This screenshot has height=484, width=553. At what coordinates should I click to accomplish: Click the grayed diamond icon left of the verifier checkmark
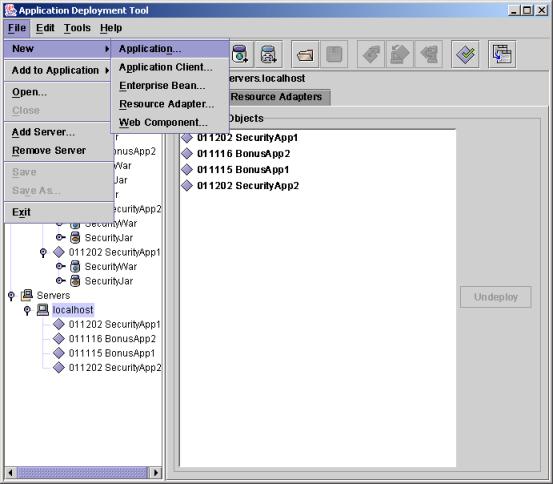coord(429,54)
